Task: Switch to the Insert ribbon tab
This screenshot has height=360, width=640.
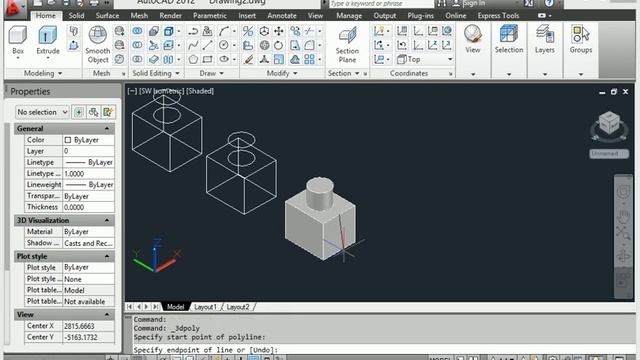Action: 247,16
